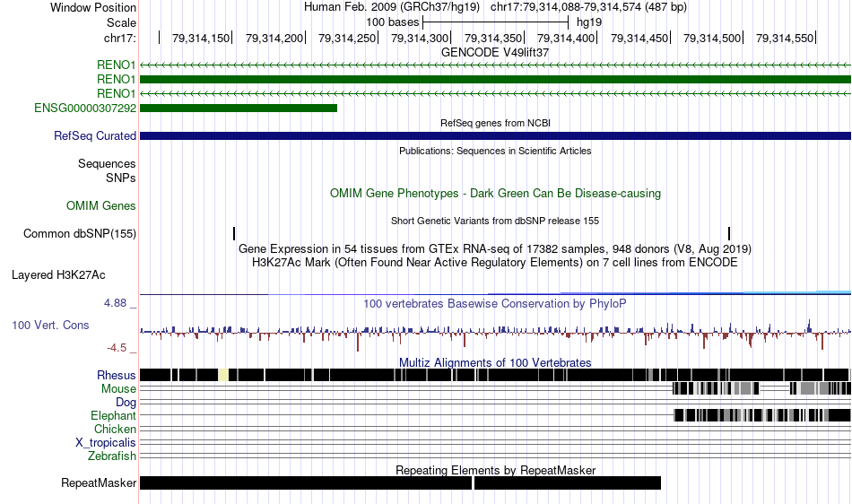Screen dimensions: 852x504
Task: Click the Mouse alignment blocks
Action: (x=761, y=388)
